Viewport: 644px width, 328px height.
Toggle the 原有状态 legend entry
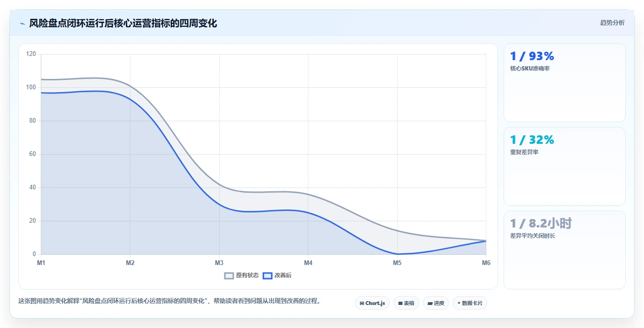[x=241, y=275]
